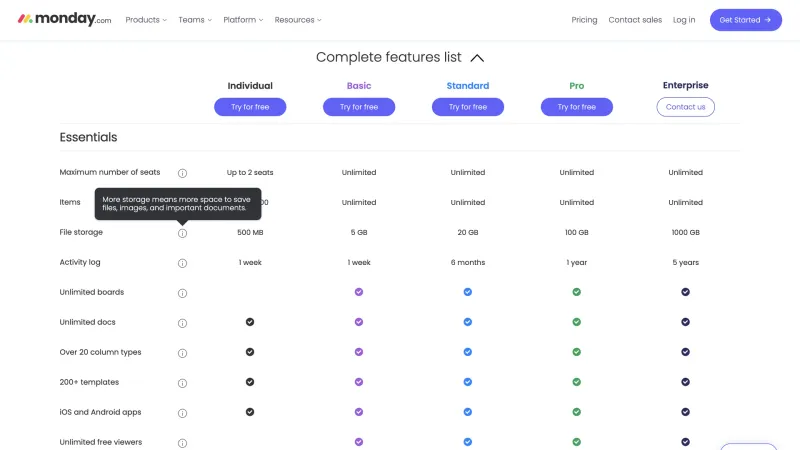
Task: Click the '5 GB' file storage value
Action: click(359, 232)
